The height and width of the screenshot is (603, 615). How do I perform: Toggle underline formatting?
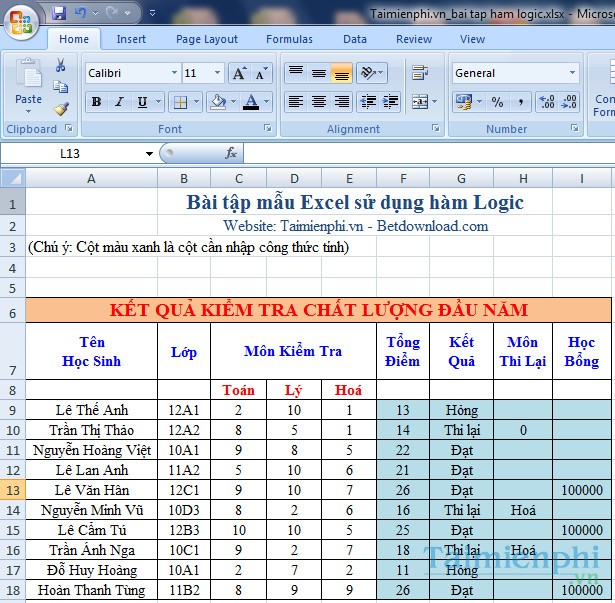pyautogui.click(x=142, y=102)
